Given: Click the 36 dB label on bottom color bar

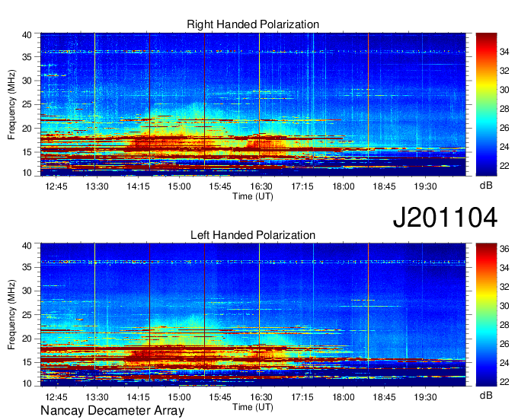Looking at the screenshot, I should (x=504, y=249).
